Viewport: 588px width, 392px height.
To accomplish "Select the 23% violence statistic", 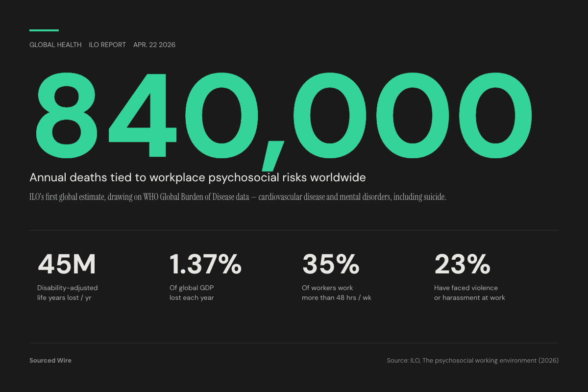I will 462,265.
